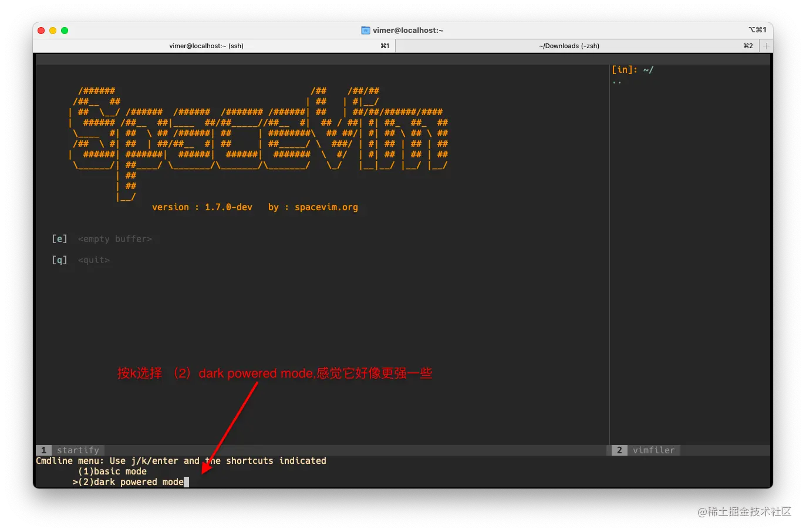Choose the (1)basic mode option

(112, 472)
